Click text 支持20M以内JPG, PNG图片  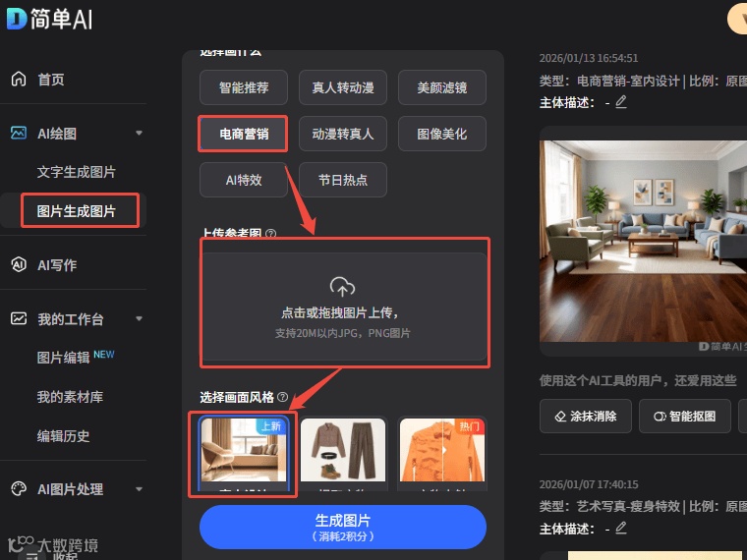[x=342, y=333]
